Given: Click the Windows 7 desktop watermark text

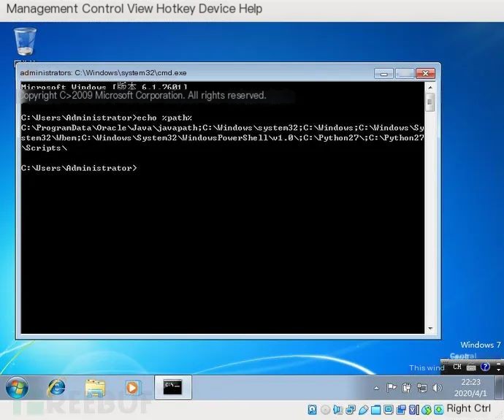Looking at the screenshot, I should [481, 345].
